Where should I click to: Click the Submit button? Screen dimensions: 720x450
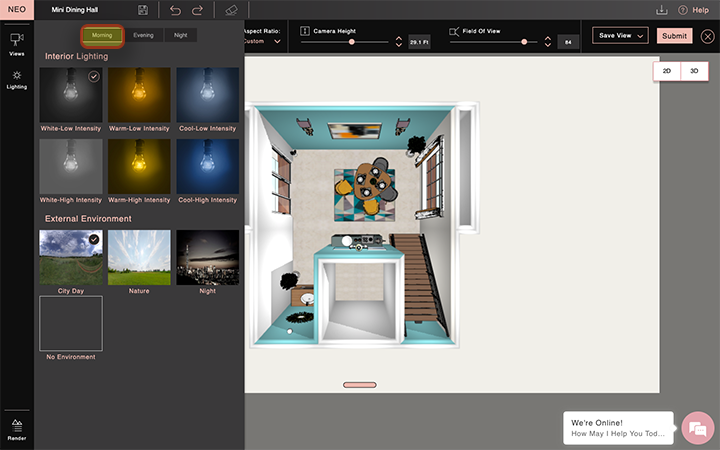tap(674, 36)
